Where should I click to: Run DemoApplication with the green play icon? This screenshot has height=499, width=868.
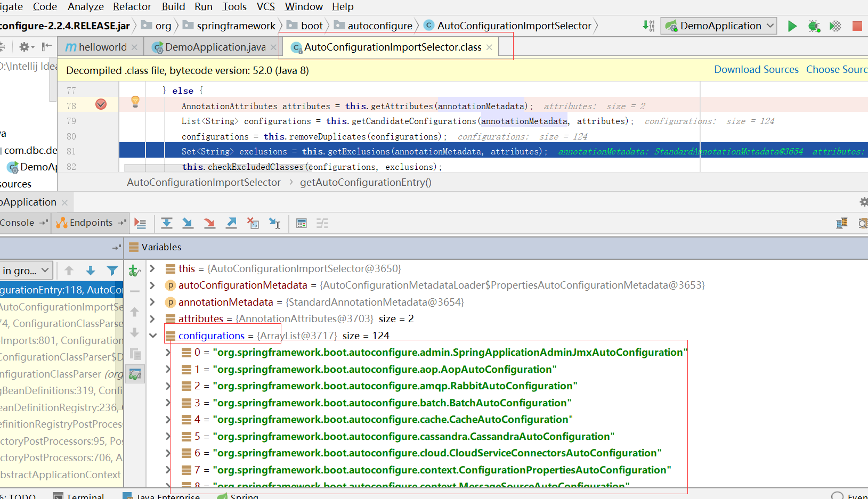click(792, 26)
